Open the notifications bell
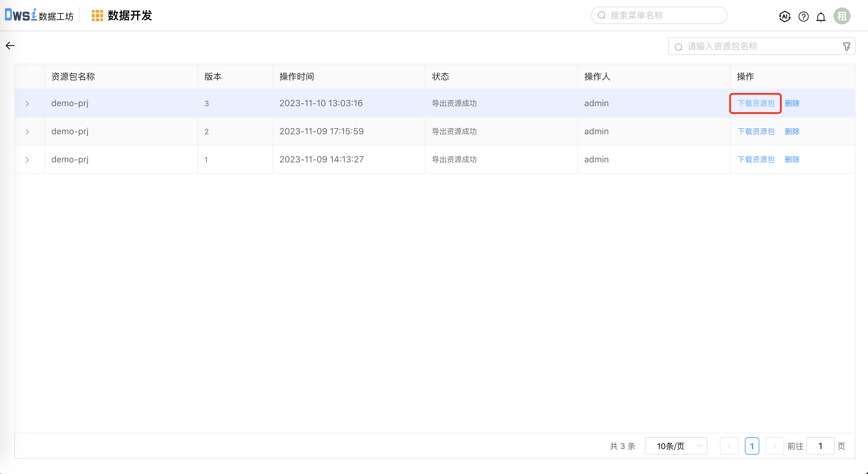868x474 pixels. pos(821,17)
